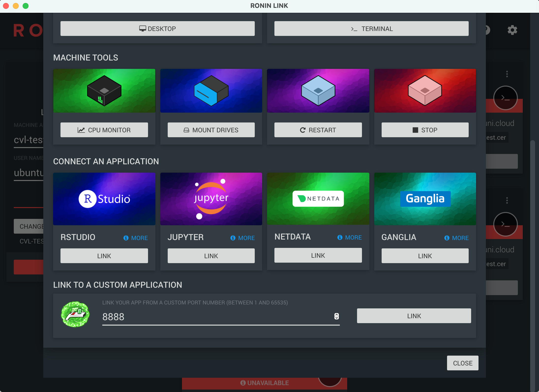Open settings gear in main window
539x392 pixels.
click(x=512, y=30)
